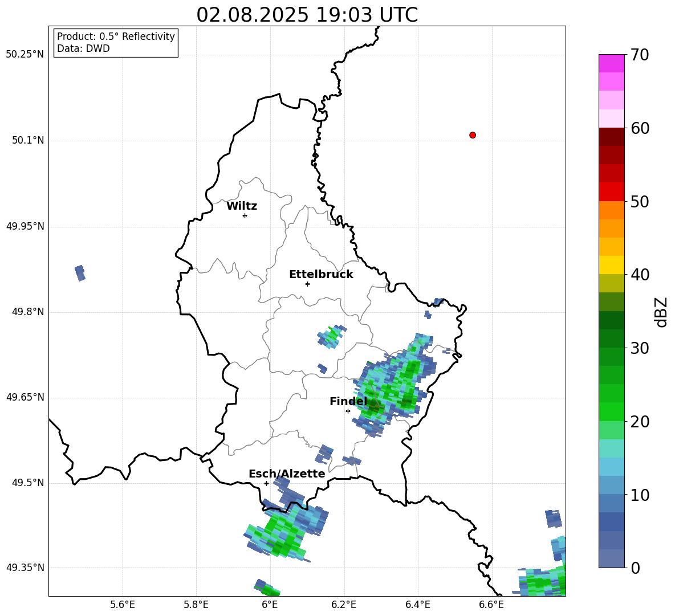Click the 6.4°E longitude label

point(417,605)
